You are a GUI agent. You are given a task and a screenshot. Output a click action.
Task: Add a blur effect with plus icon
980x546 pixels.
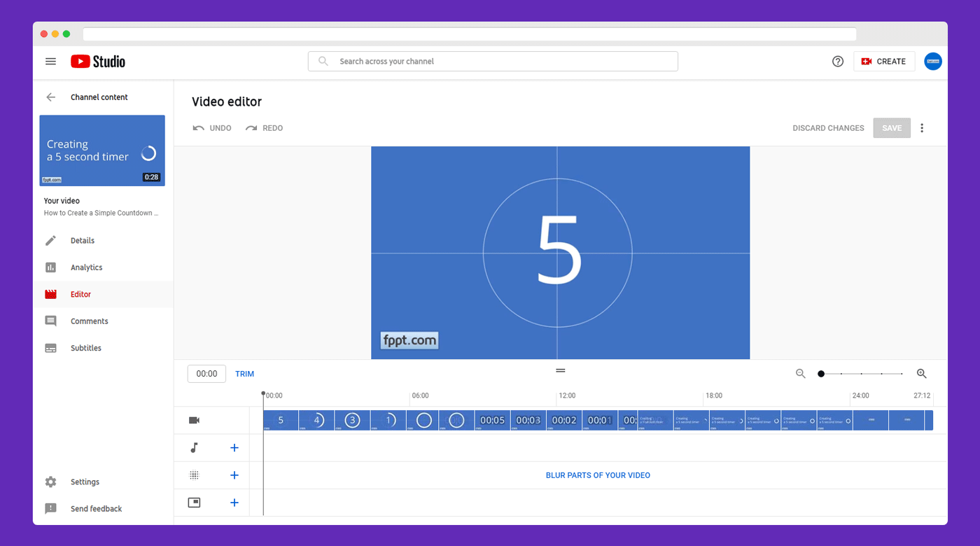pos(234,475)
